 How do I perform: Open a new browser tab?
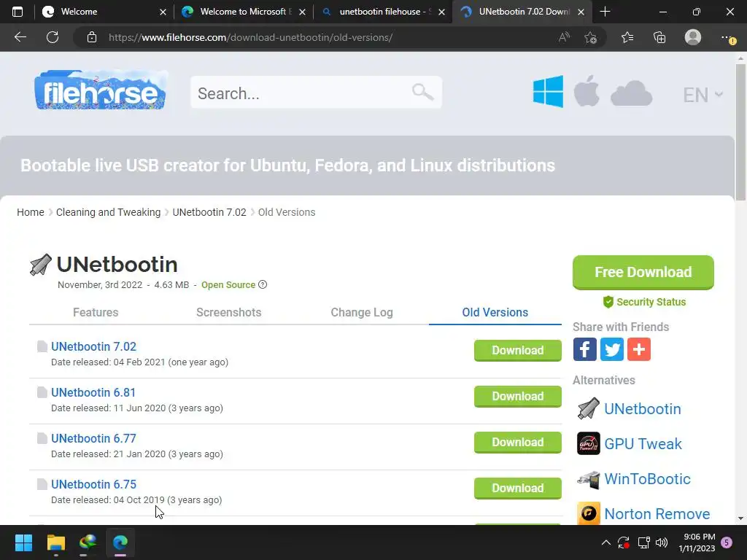click(605, 12)
